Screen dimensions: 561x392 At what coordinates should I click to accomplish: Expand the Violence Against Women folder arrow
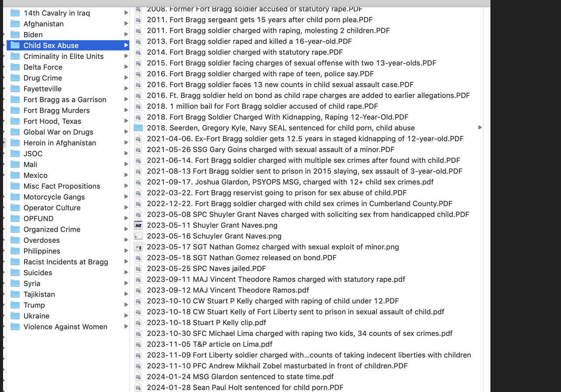[126, 327]
